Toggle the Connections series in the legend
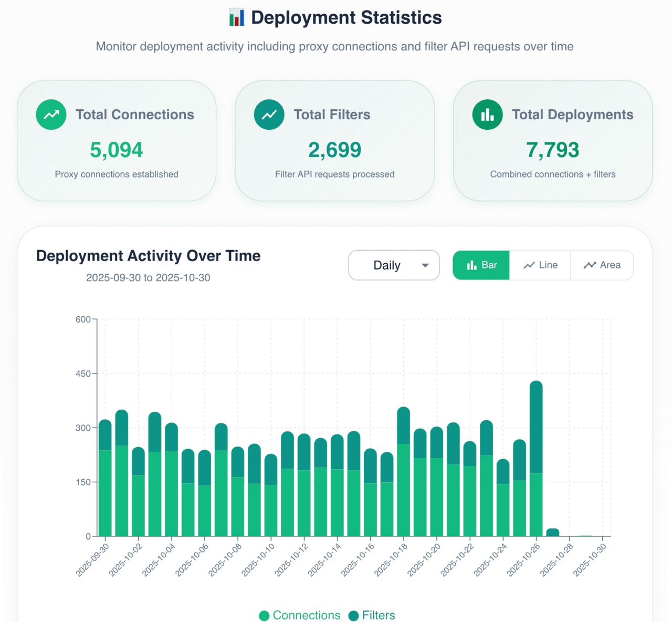This screenshot has height=622, width=672. pos(299,615)
